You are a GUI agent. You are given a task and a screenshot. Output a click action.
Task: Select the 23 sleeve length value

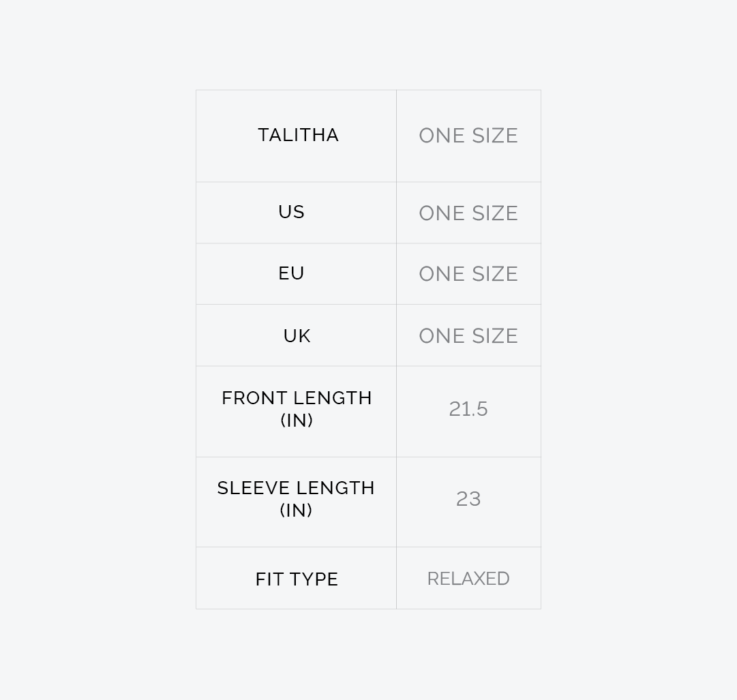pyautogui.click(x=468, y=499)
